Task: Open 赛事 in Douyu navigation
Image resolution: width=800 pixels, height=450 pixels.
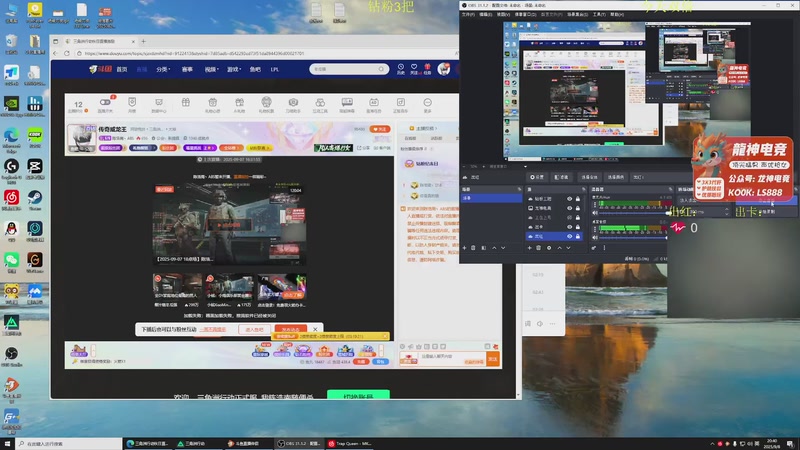Action: pyautogui.click(x=187, y=69)
